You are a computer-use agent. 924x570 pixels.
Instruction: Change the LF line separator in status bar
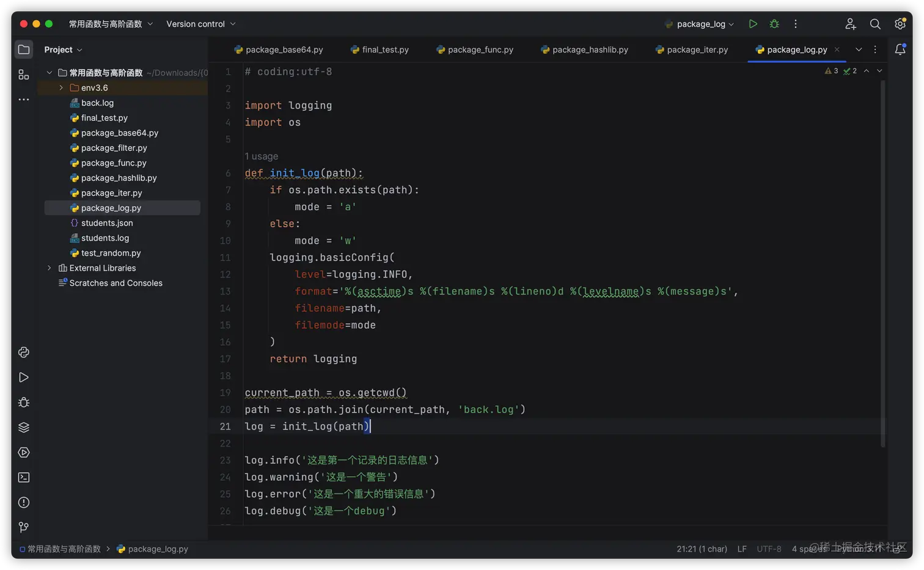[742, 549]
